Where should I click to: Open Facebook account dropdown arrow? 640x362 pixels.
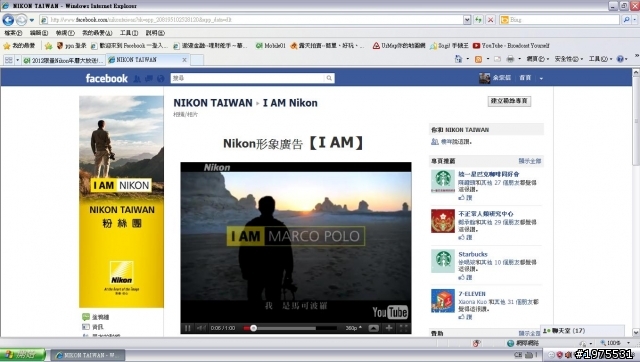[541, 78]
